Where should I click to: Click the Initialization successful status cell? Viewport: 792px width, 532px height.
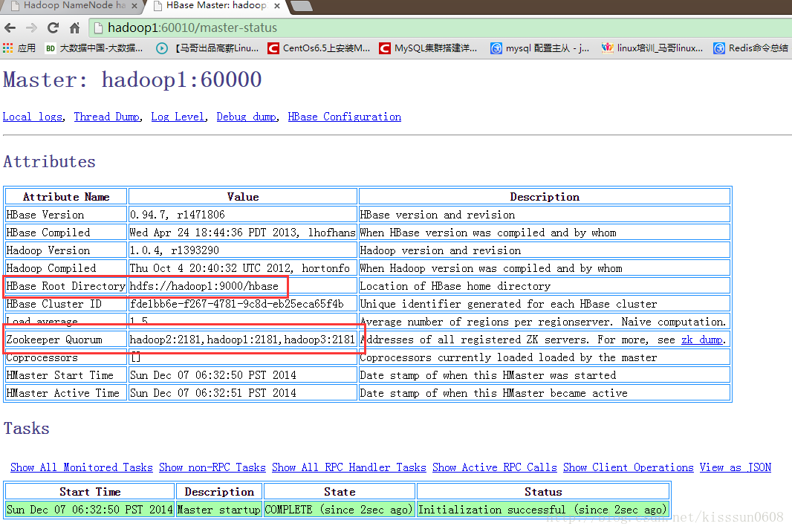[x=543, y=509]
